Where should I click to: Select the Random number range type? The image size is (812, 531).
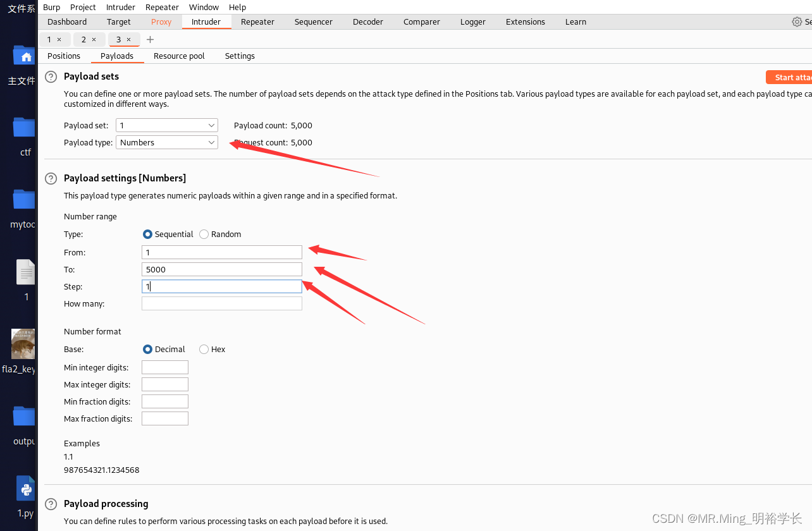point(204,234)
